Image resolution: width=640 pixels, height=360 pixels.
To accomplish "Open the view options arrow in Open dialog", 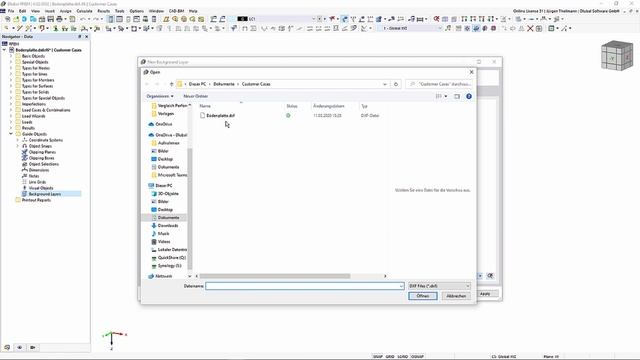I will coord(446,96).
